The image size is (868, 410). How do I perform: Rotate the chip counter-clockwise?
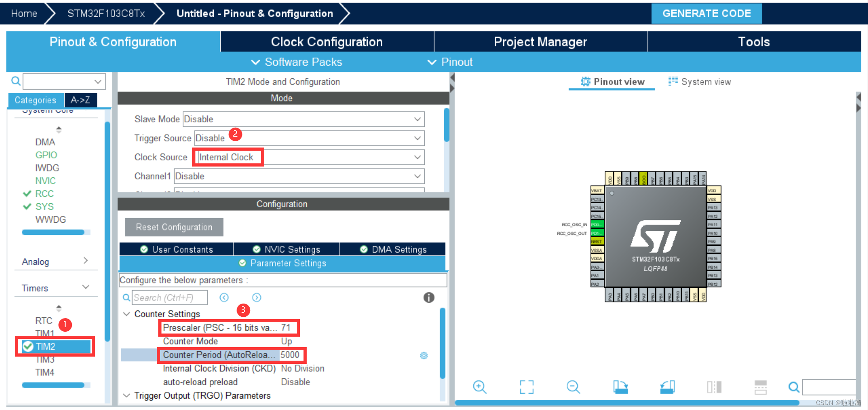(668, 387)
